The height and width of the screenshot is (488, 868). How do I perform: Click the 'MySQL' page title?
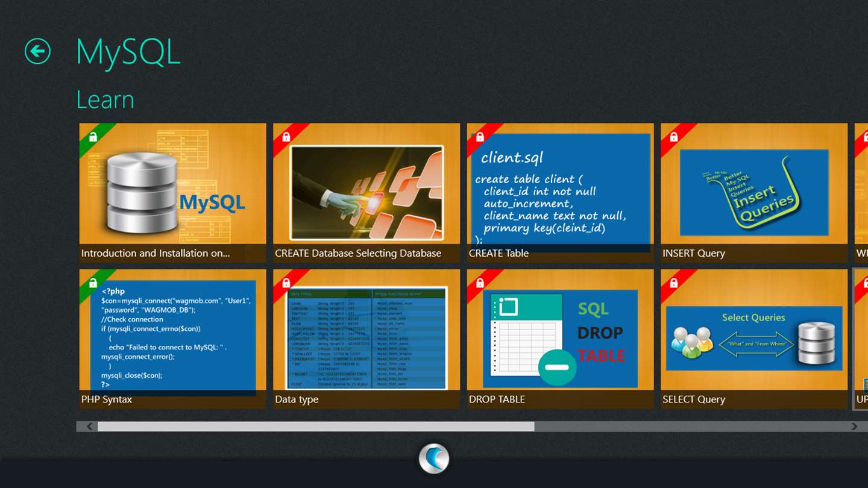coord(128,52)
